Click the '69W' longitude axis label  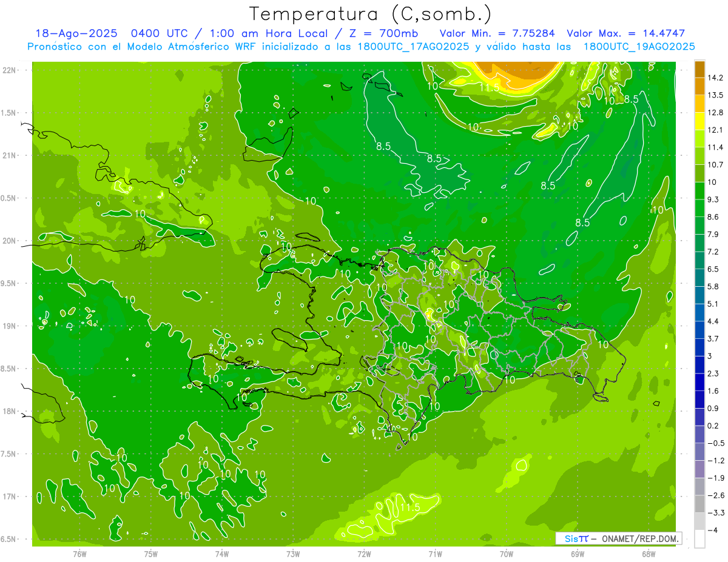[578, 554]
